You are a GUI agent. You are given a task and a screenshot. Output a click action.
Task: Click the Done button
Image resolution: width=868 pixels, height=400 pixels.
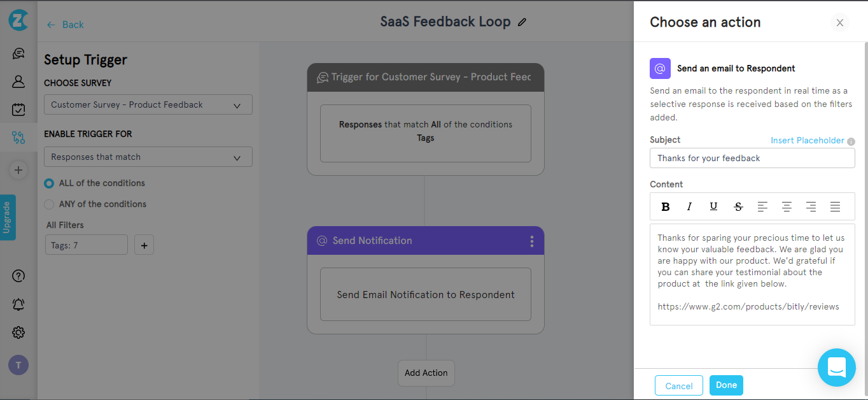pos(726,385)
